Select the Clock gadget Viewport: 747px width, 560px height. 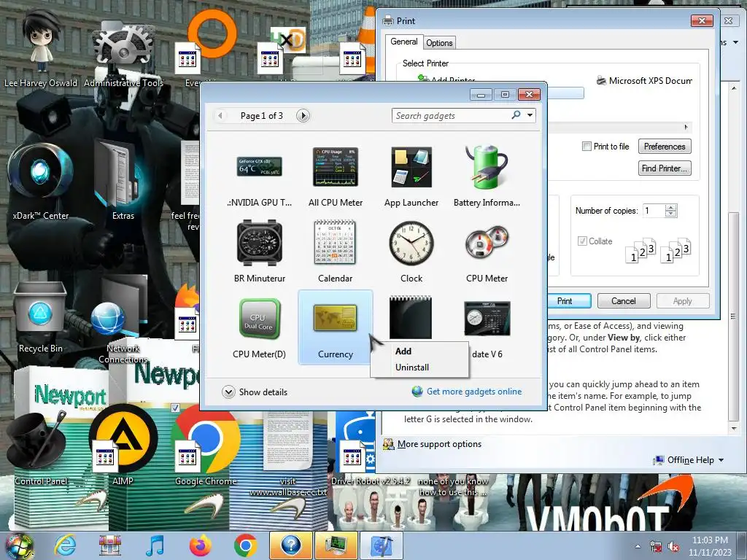(411, 252)
